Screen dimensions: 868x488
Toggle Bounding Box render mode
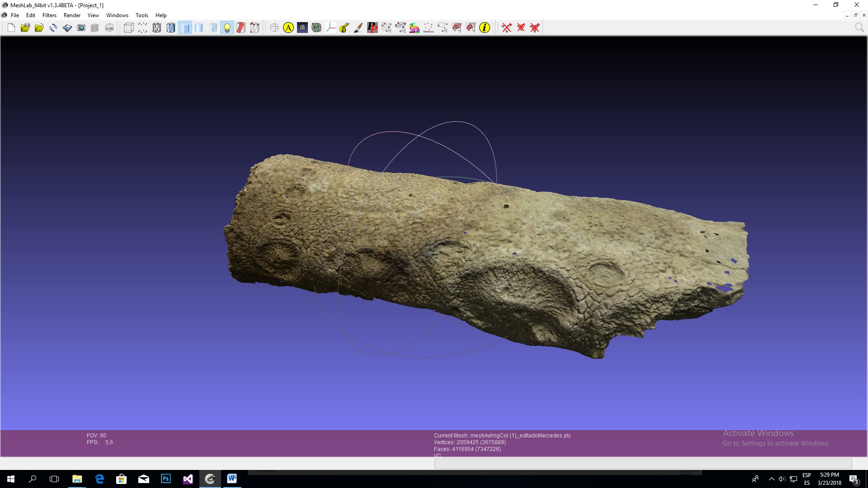pos(128,28)
